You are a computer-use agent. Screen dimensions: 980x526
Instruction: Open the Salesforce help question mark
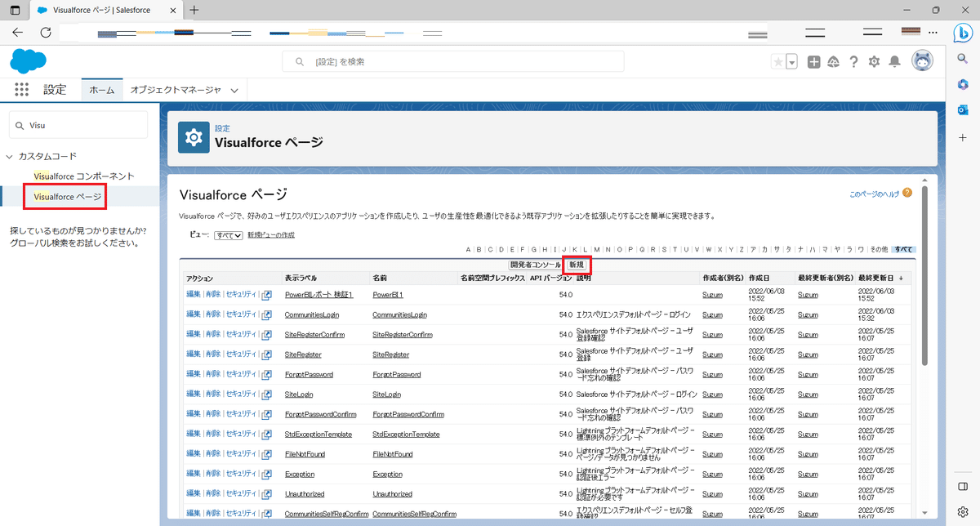[x=854, y=62]
